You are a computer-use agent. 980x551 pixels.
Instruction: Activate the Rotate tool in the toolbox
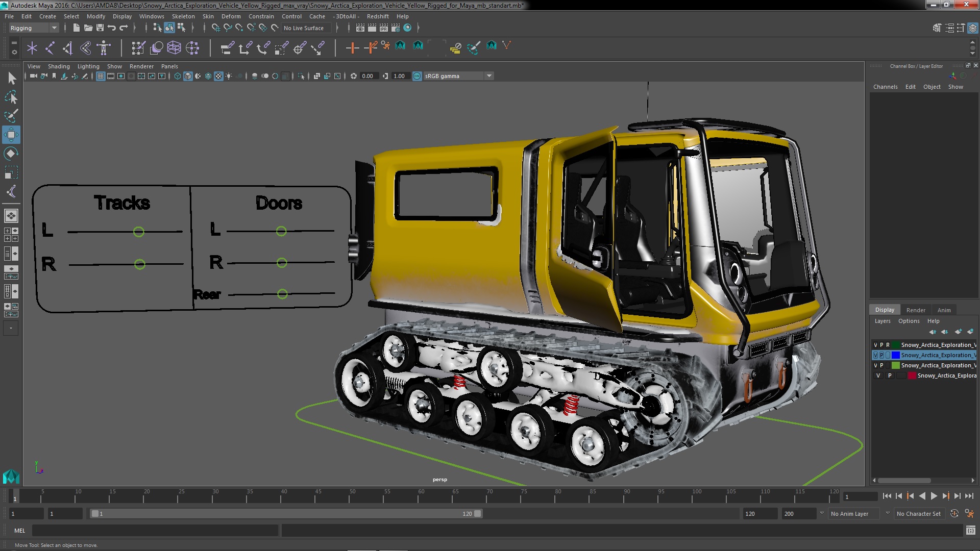pyautogui.click(x=11, y=154)
